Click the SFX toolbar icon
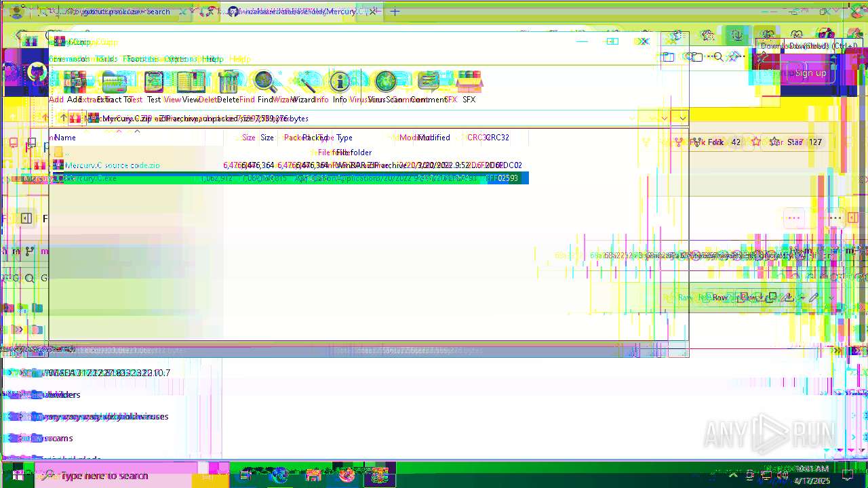The image size is (868, 488). (469, 87)
